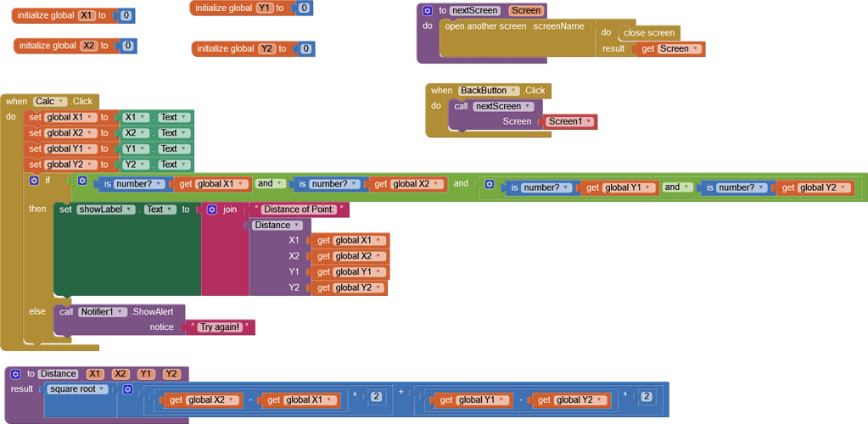Click the gear icon on the join block

(x=212, y=209)
